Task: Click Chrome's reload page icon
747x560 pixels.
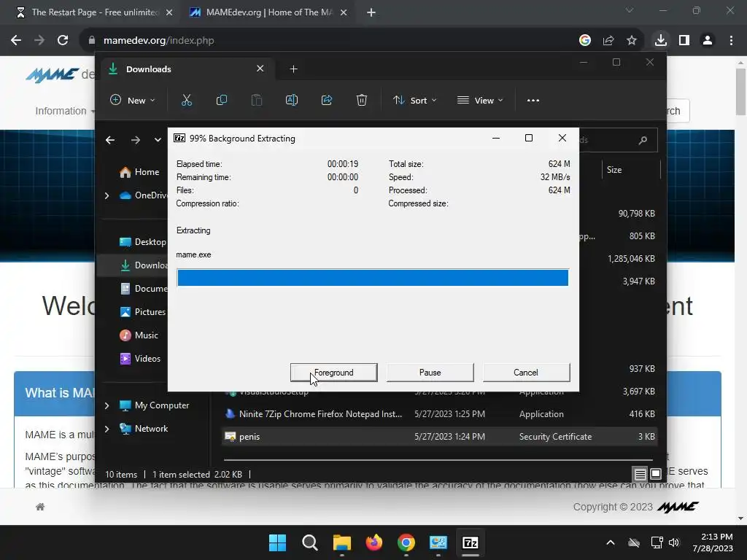Action: pos(63,41)
